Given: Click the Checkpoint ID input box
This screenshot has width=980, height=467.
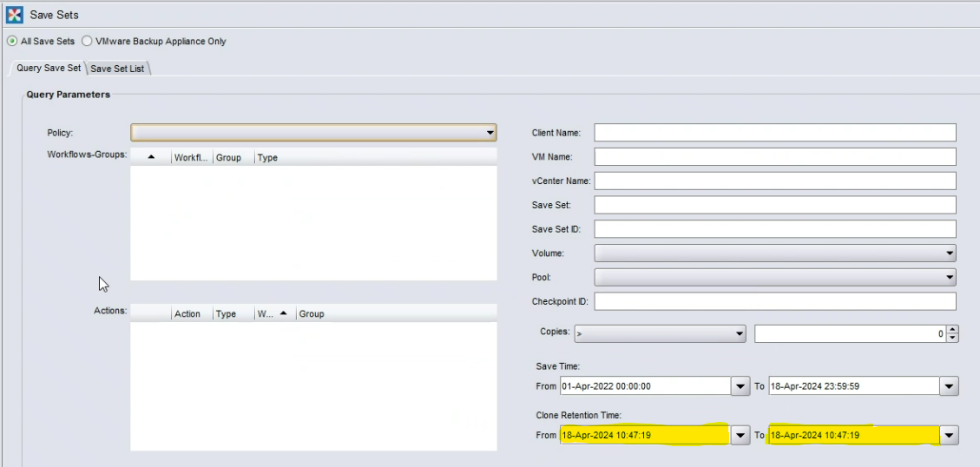Looking at the screenshot, I should tap(774, 301).
